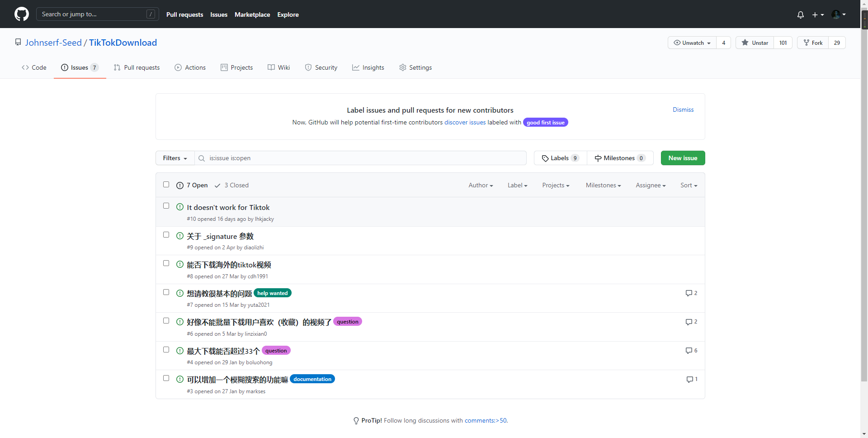Follow the "discover issues" link
The width and height of the screenshot is (868, 438).
[x=465, y=122]
